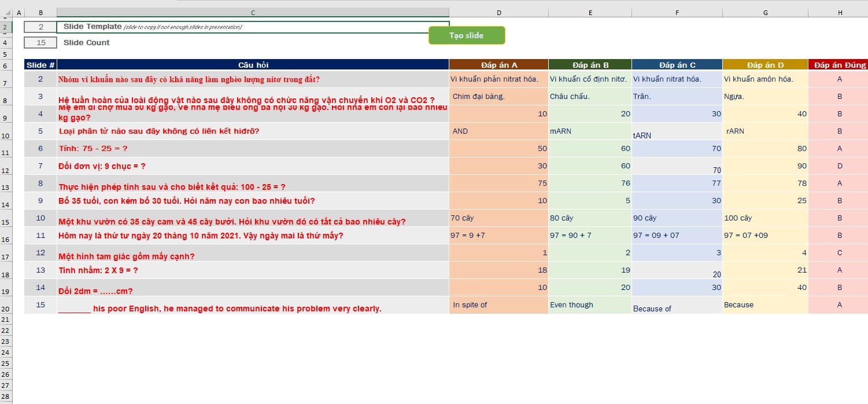Select question Tính: 75 - 25 = ?
The height and width of the screenshot is (404, 868).
click(x=253, y=149)
